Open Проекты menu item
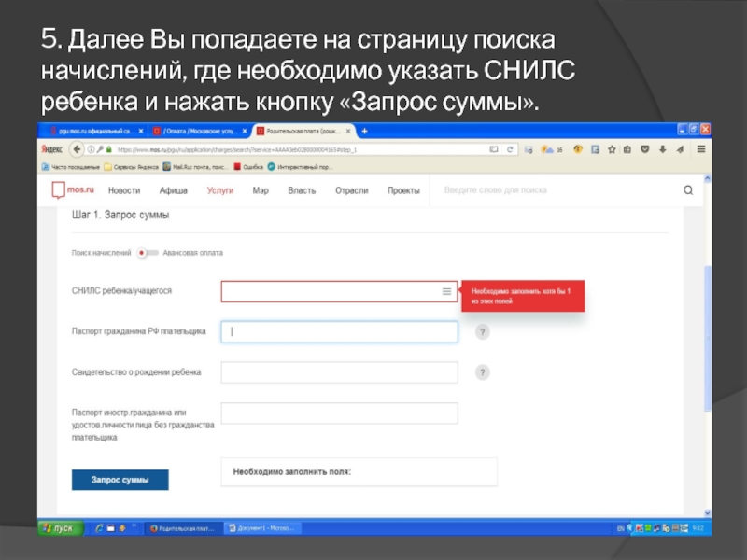 [403, 190]
